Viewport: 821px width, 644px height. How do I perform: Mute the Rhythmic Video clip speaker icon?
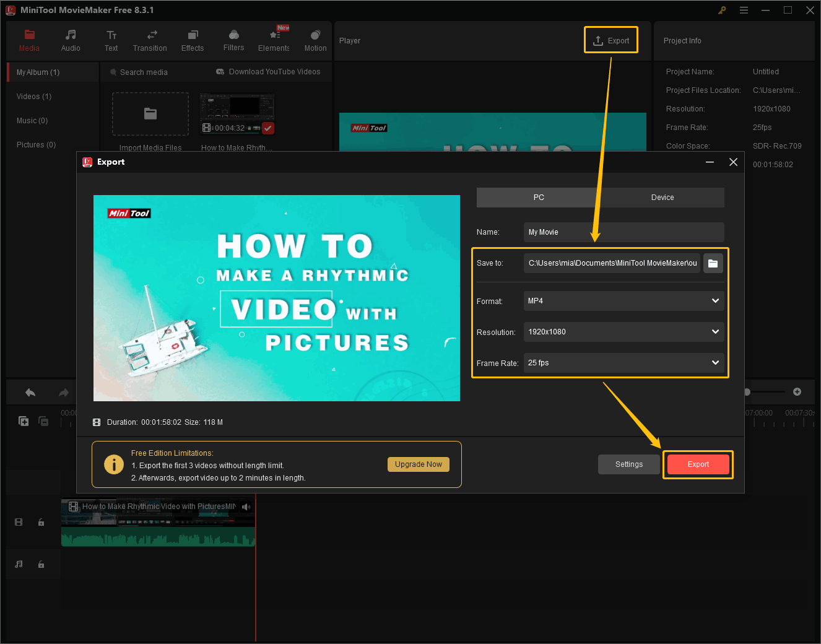(246, 507)
